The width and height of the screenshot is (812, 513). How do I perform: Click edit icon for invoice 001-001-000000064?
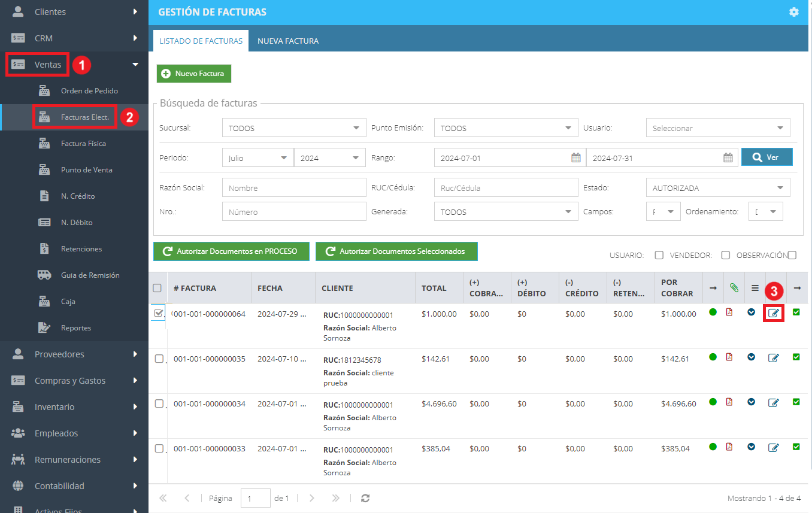click(774, 313)
